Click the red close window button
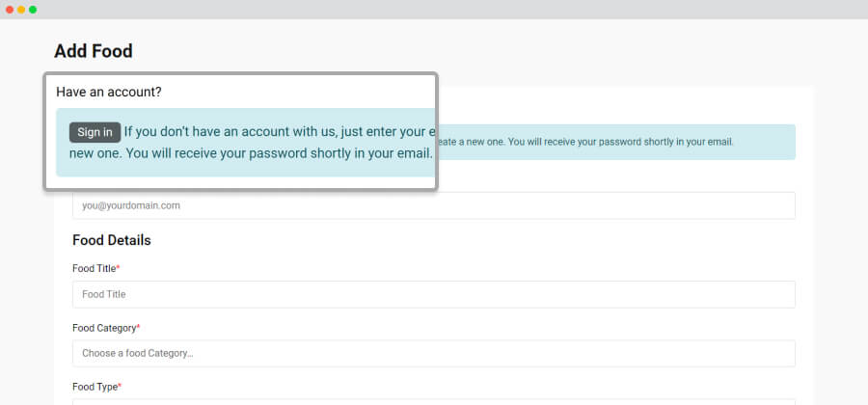The width and height of the screenshot is (868, 405). (10, 10)
